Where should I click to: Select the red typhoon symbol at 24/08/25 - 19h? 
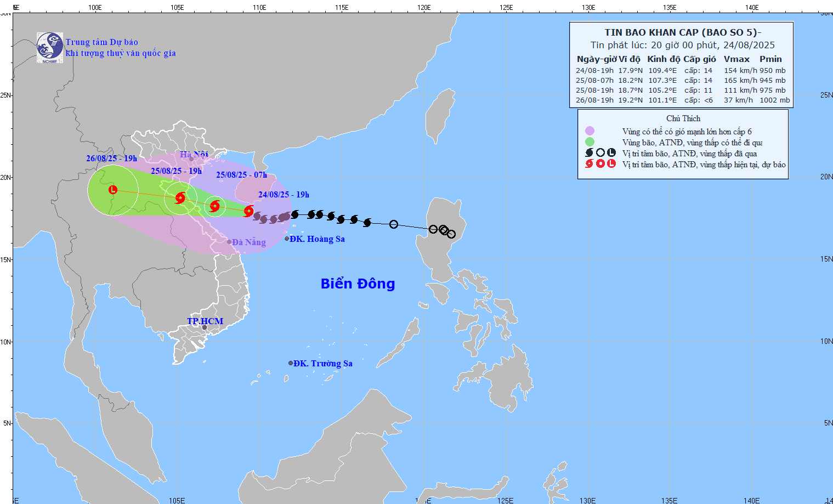coord(248,211)
